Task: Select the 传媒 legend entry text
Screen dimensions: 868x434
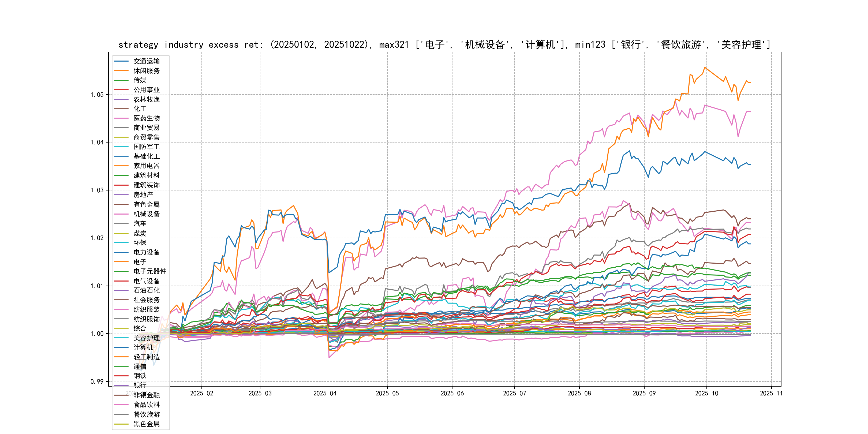Action: coord(140,80)
